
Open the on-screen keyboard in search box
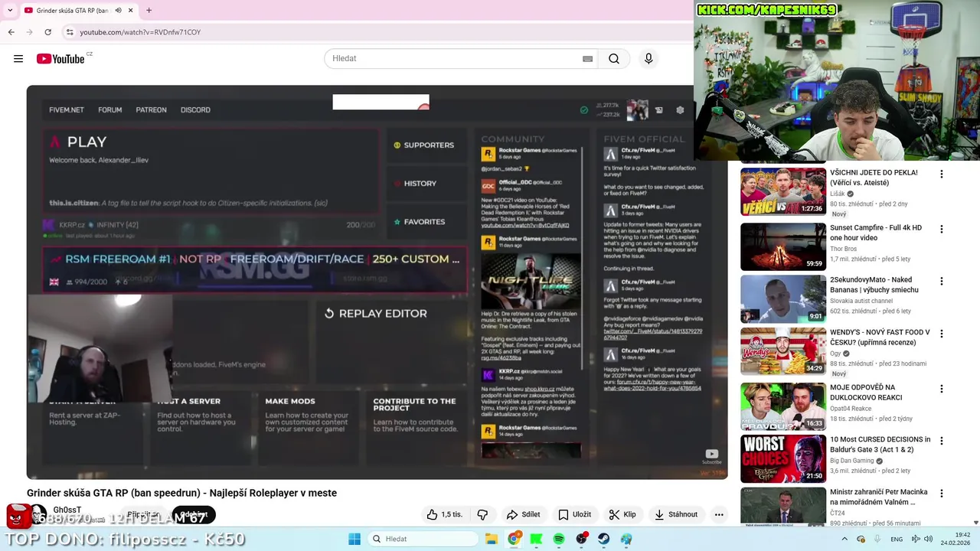point(587,59)
